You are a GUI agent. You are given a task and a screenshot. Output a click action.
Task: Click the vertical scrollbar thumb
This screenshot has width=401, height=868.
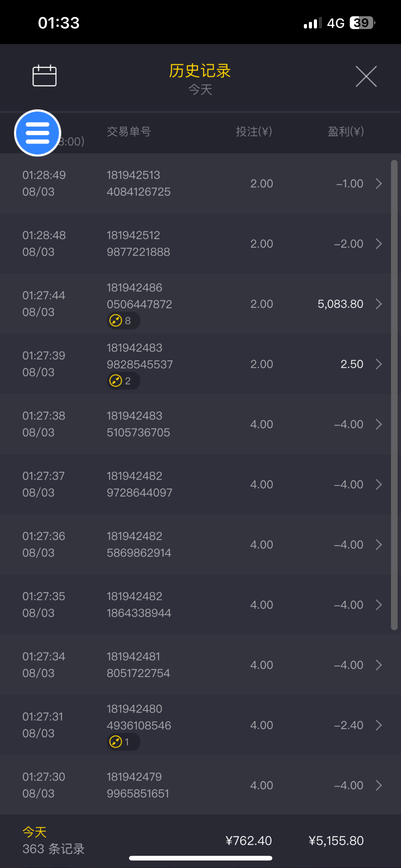coord(394,394)
